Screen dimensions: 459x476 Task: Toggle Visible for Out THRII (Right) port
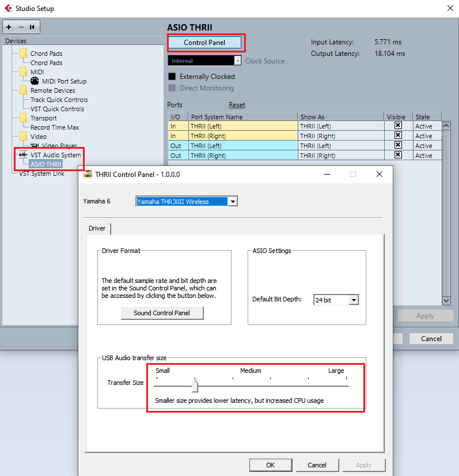click(398, 155)
